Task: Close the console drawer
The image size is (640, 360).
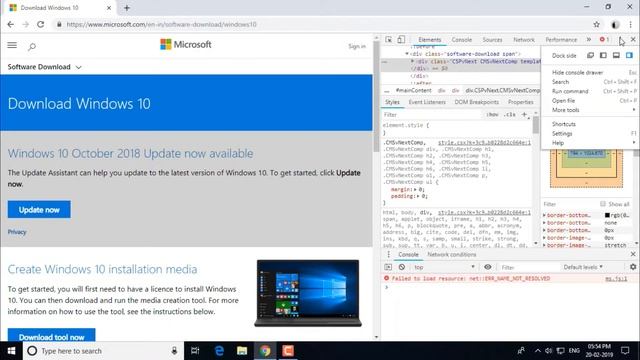Action: (x=633, y=254)
